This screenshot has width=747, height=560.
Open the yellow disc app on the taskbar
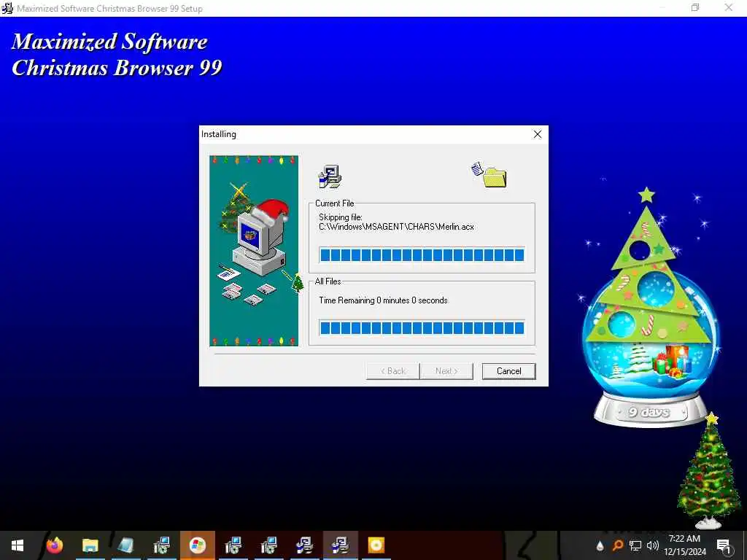376,545
